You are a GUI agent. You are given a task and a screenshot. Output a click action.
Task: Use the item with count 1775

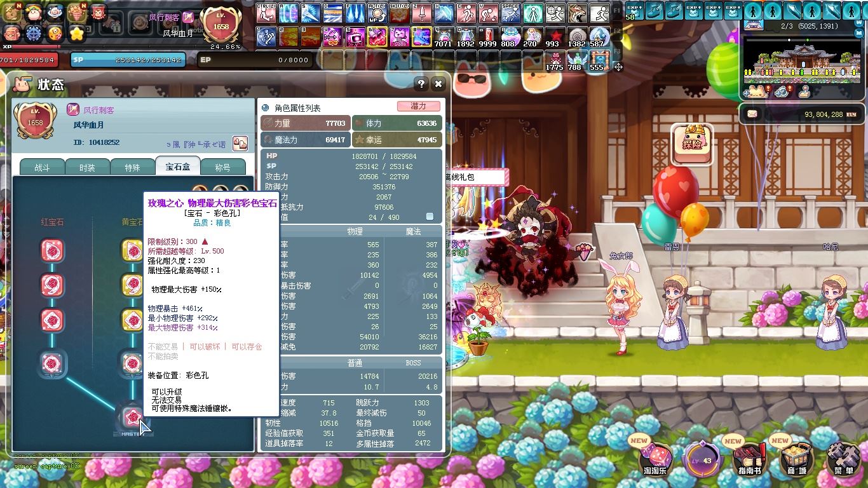[555, 60]
